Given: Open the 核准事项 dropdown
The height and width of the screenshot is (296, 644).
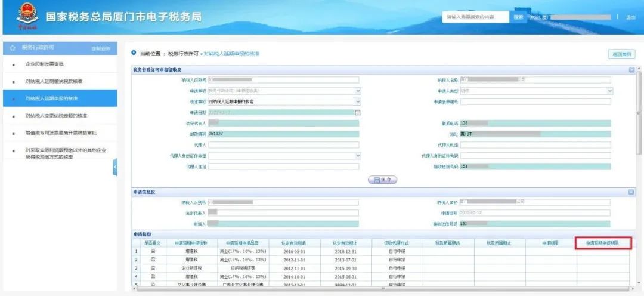Looking at the screenshot, I should pos(358,101).
